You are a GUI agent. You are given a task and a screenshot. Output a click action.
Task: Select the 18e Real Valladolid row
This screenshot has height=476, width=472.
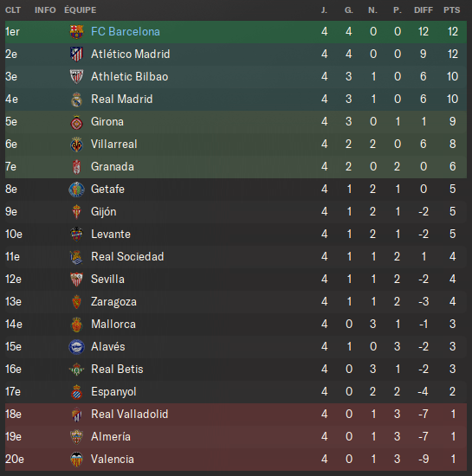point(236,414)
